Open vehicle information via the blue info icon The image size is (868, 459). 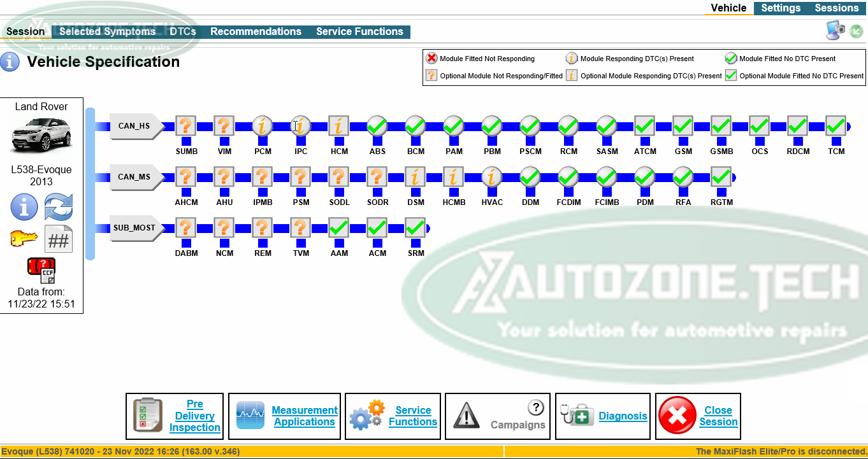pyautogui.click(x=24, y=207)
